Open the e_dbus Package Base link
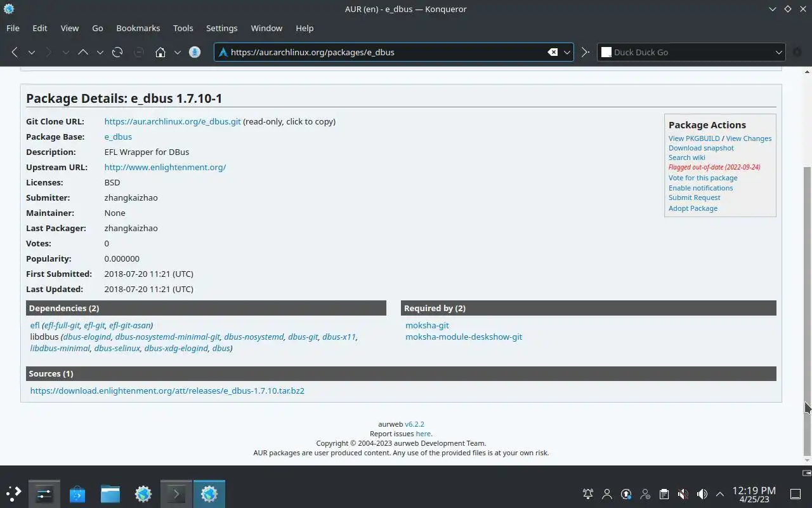The width and height of the screenshot is (812, 508). pyautogui.click(x=118, y=137)
